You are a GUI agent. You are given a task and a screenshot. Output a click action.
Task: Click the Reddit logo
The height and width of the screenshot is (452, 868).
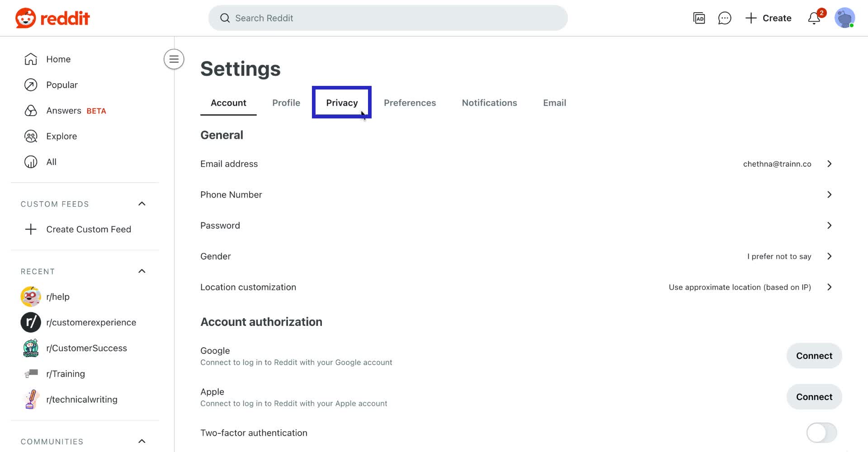(x=52, y=18)
